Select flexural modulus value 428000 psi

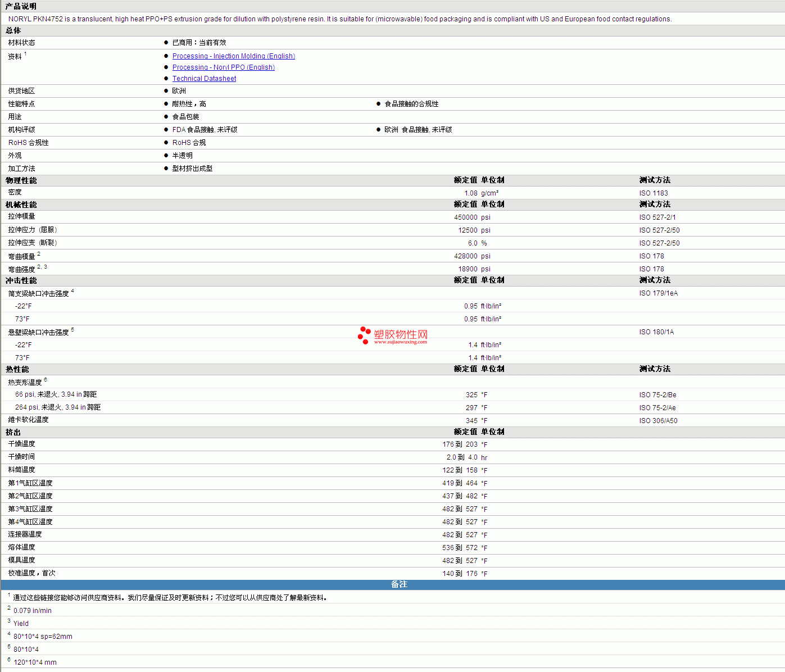[472, 256]
